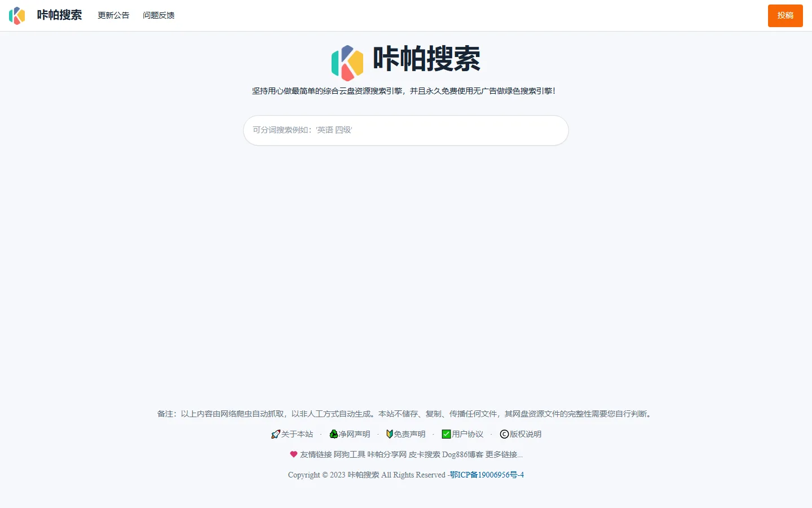Viewport: 812px width, 508px height.
Task: Open the 更多链接... link
Action: [504, 454]
